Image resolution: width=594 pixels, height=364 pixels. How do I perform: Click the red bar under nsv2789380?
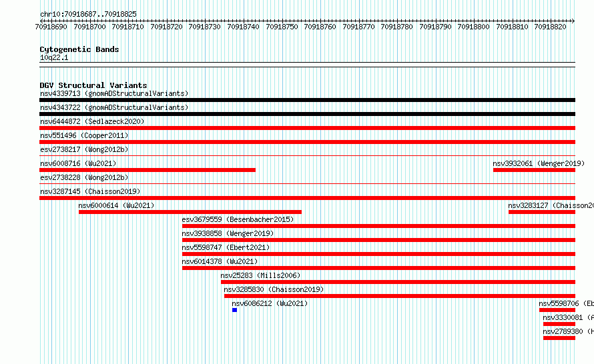[559, 338]
